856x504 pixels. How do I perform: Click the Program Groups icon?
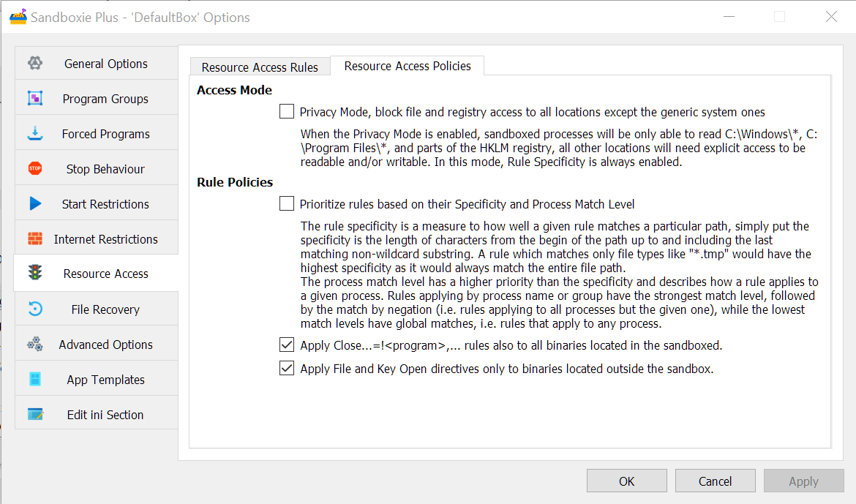[x=35, y=99]
